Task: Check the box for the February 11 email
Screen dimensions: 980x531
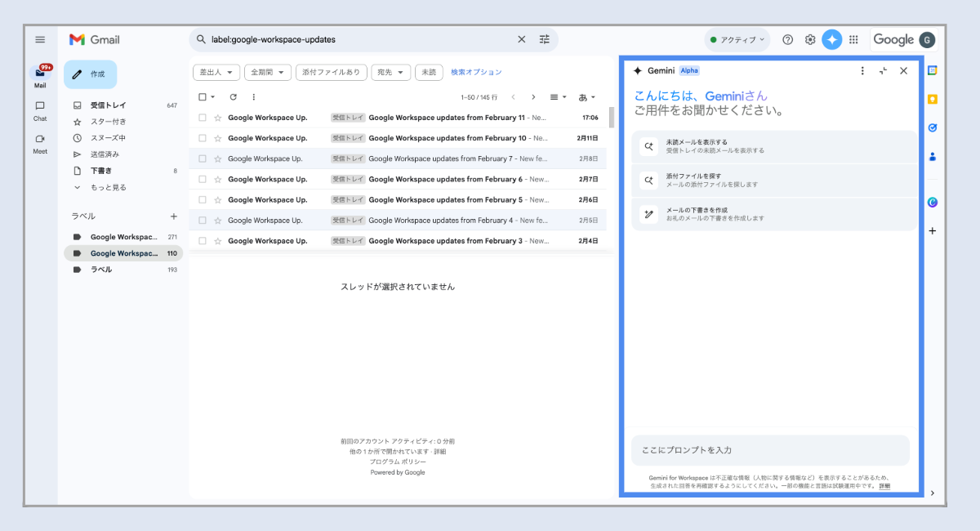Action: tap(203, 118)
